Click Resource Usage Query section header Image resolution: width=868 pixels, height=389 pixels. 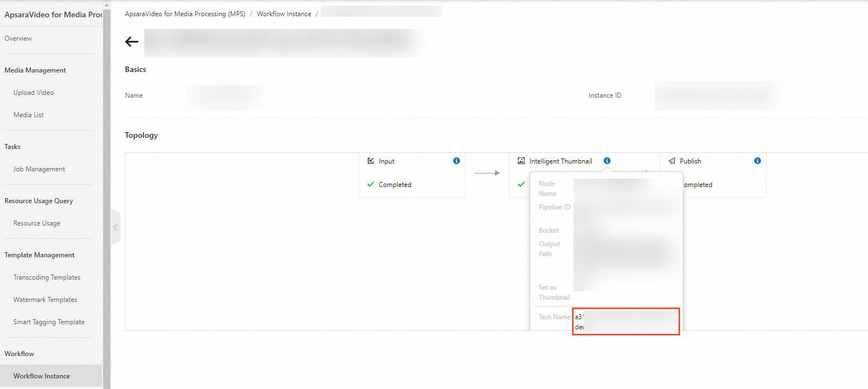pos(38,201)
